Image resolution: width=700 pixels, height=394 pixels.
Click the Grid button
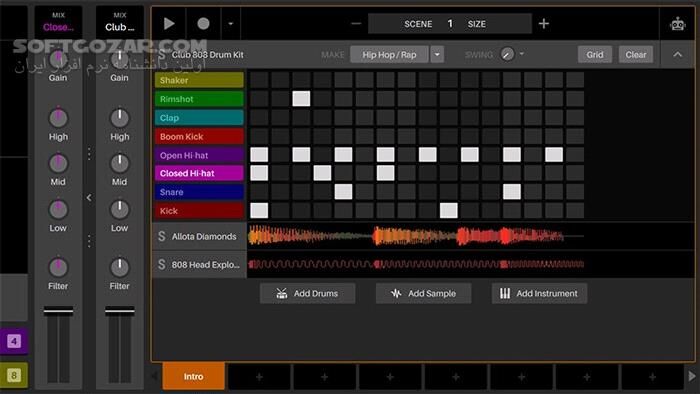[595, 54]
